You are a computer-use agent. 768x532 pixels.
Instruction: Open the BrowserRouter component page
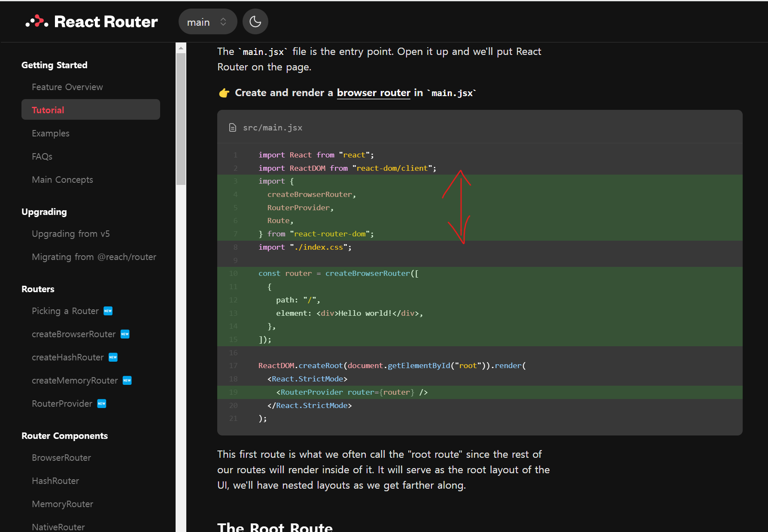coord(61,458)
